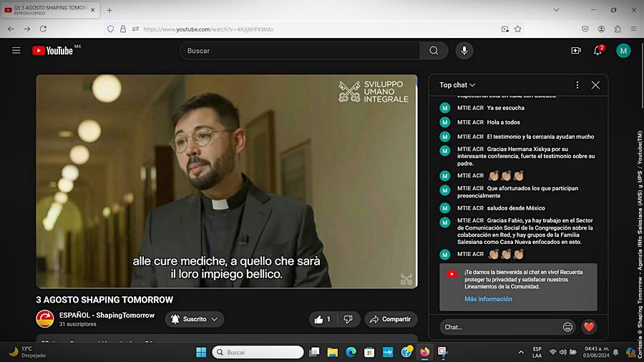Open weather widget showing 13°C Despejado
This screenshot has height=362, width=644.
click(28, 352)
